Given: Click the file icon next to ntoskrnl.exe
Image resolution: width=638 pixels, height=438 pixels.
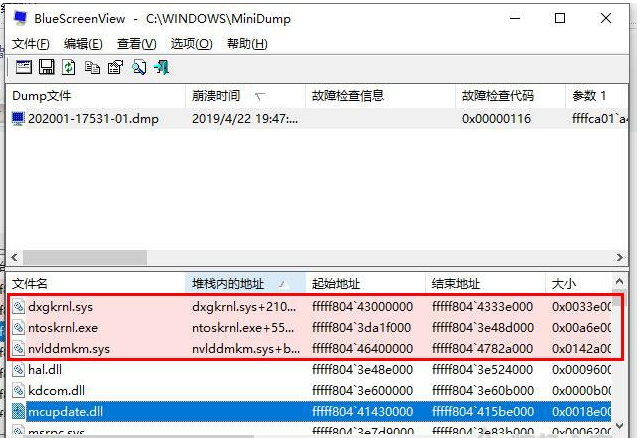Looking at the screenshot, I should point(18,327).
